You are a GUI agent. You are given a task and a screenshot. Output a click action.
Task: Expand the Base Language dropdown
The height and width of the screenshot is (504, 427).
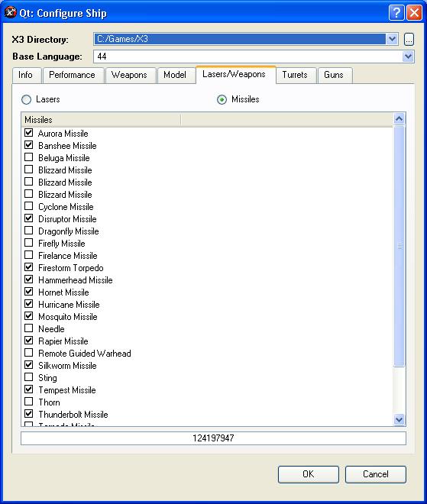coord(408,57)
